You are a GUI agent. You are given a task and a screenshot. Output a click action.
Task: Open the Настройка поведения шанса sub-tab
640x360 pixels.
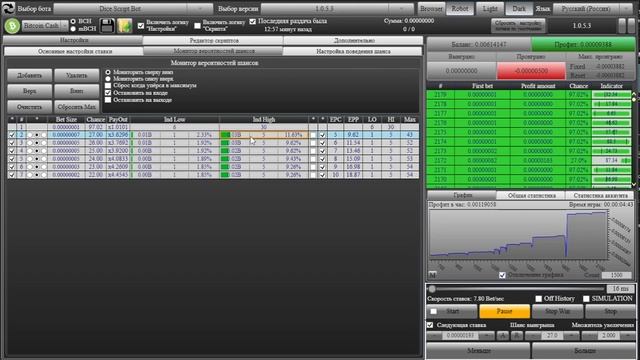pyautogui.click(x=353, y=51)
